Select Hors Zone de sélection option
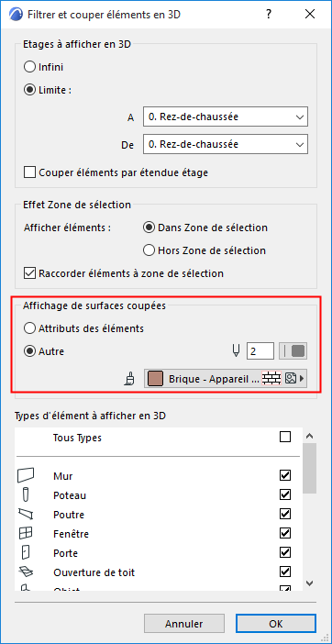Image resolution: width=332 pixels, height=644 pixels. [x=149, y=250]
